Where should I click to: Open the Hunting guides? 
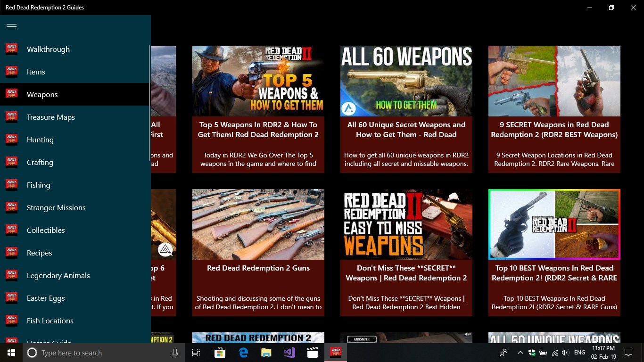click(x=74, y=140)
